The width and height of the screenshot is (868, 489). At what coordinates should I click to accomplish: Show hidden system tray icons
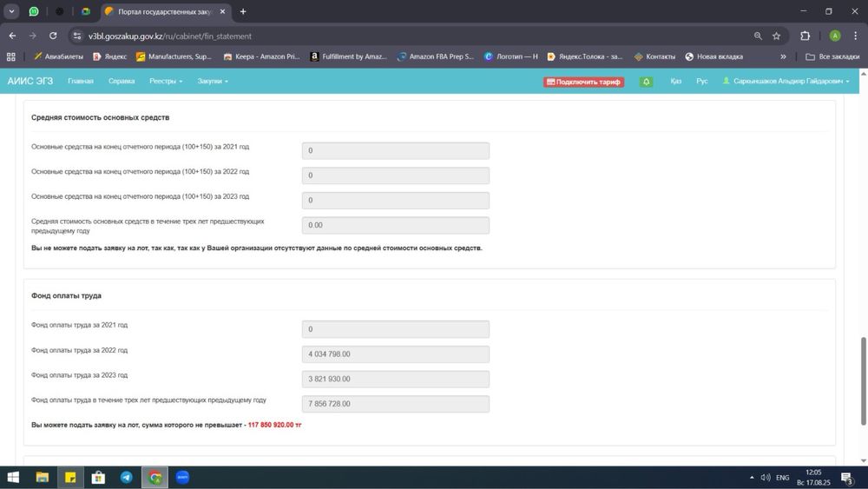(752, 478)
